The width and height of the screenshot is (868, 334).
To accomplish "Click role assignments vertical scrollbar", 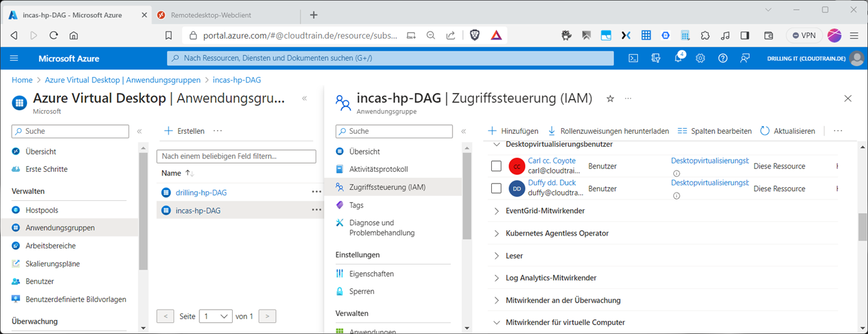I will click(862, 227).
